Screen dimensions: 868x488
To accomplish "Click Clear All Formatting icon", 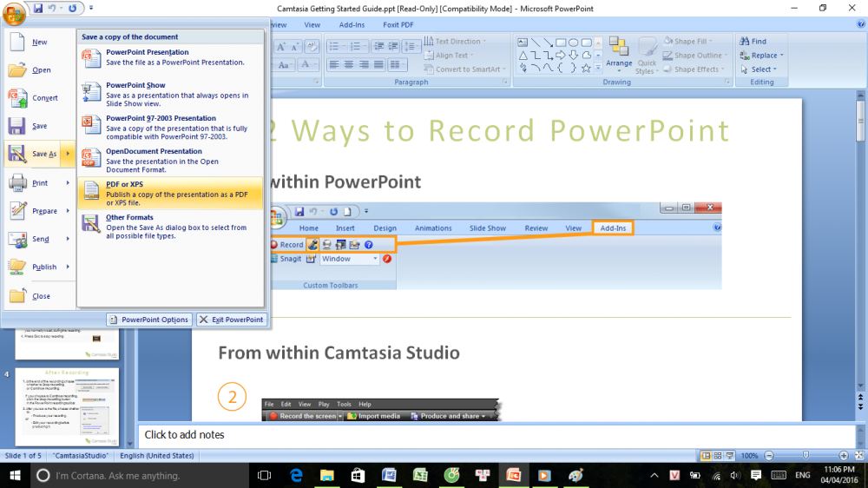I will point(312,47).
